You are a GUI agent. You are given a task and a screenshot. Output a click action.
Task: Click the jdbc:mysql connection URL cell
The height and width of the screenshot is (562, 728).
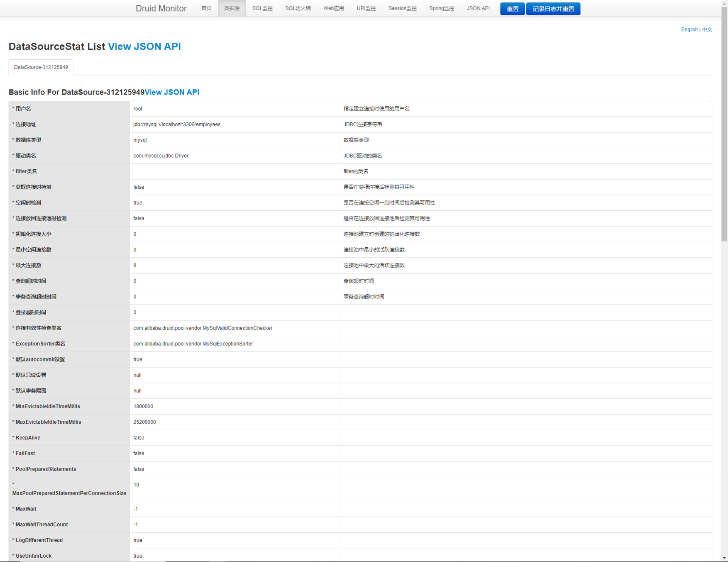click(x=177, y=124)
